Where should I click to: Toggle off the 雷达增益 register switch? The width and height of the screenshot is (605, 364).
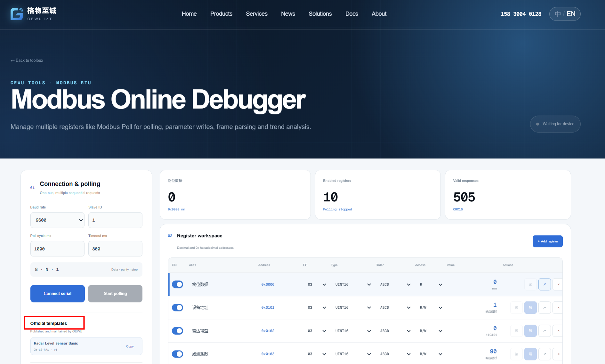click(x=177, y=331)
